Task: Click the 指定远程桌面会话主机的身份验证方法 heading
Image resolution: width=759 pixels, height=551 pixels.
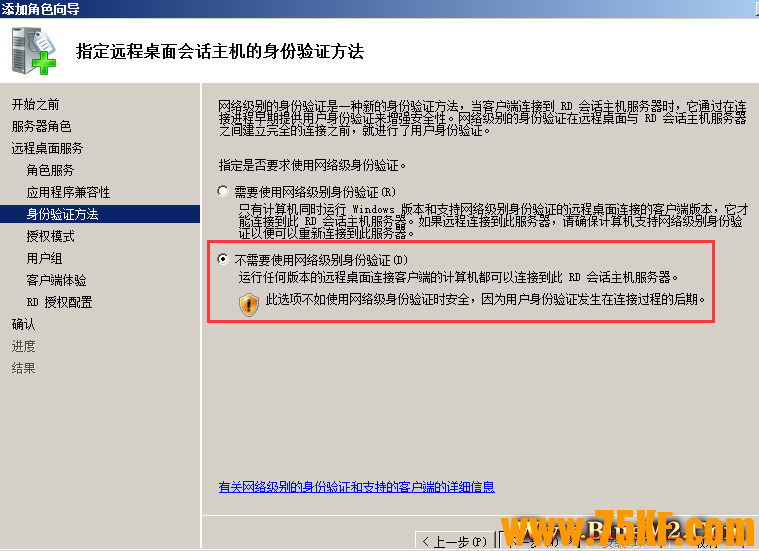Action: 220,50
